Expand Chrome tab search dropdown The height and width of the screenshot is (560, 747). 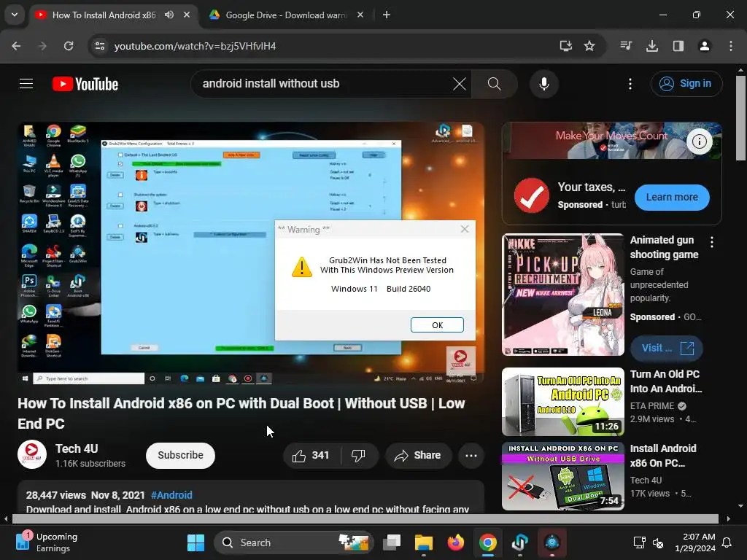click(x=15, y=15)
